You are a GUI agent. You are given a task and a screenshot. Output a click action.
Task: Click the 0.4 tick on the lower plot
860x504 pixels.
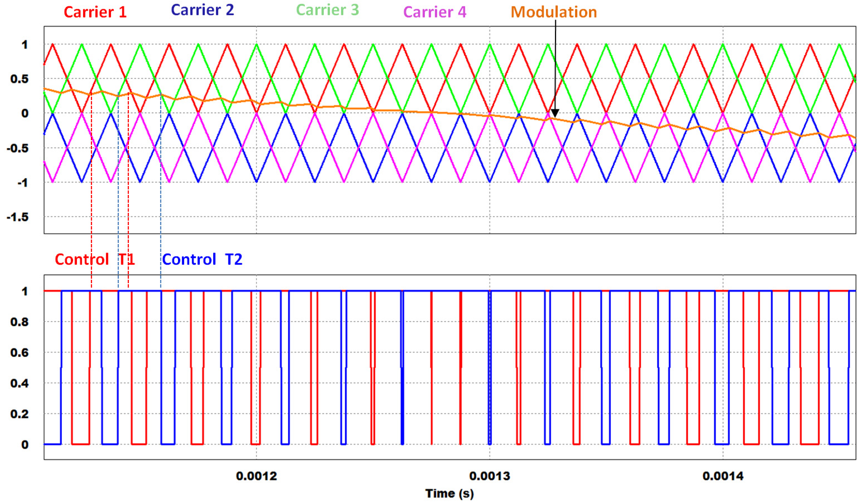click(x=19, y=383)
